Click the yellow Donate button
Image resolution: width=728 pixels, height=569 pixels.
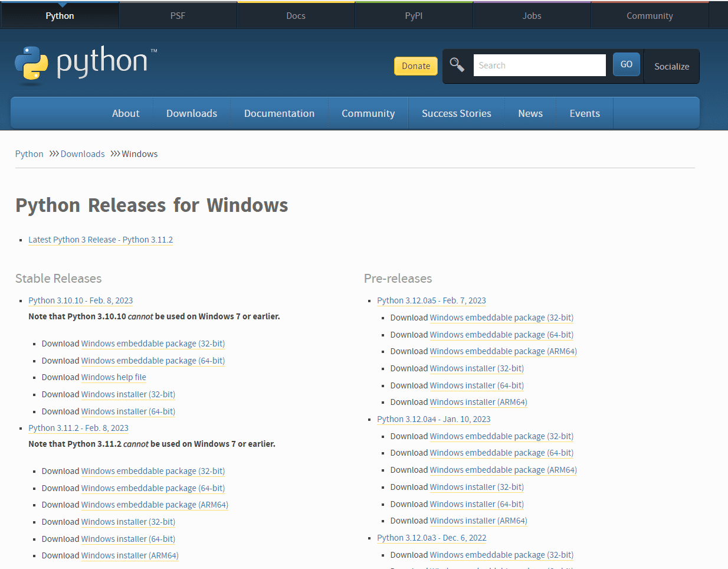click(416, 66)
